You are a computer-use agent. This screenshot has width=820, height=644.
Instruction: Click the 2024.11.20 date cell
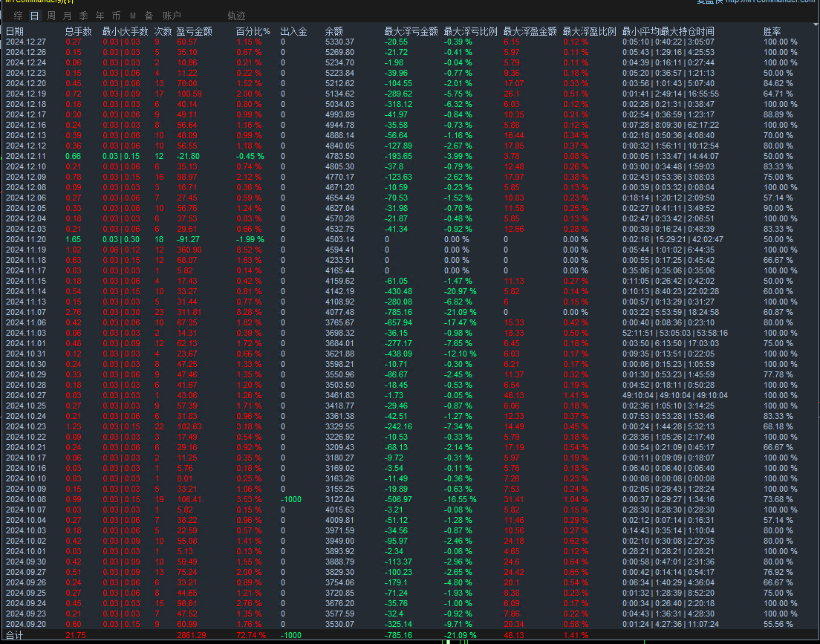click(x=25, y=239)
